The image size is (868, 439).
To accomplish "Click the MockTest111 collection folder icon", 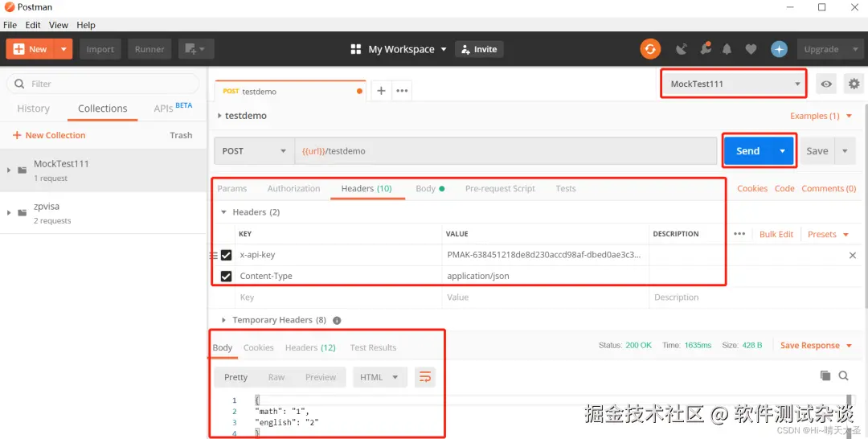I will (23, 170).
